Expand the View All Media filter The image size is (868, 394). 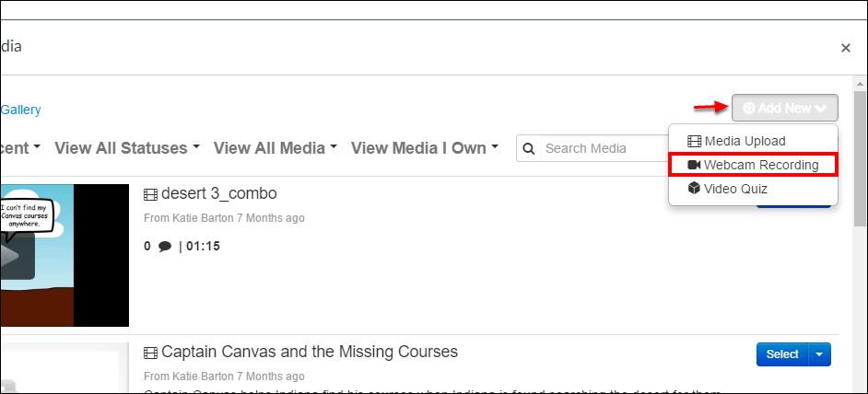tap(276, 147)
